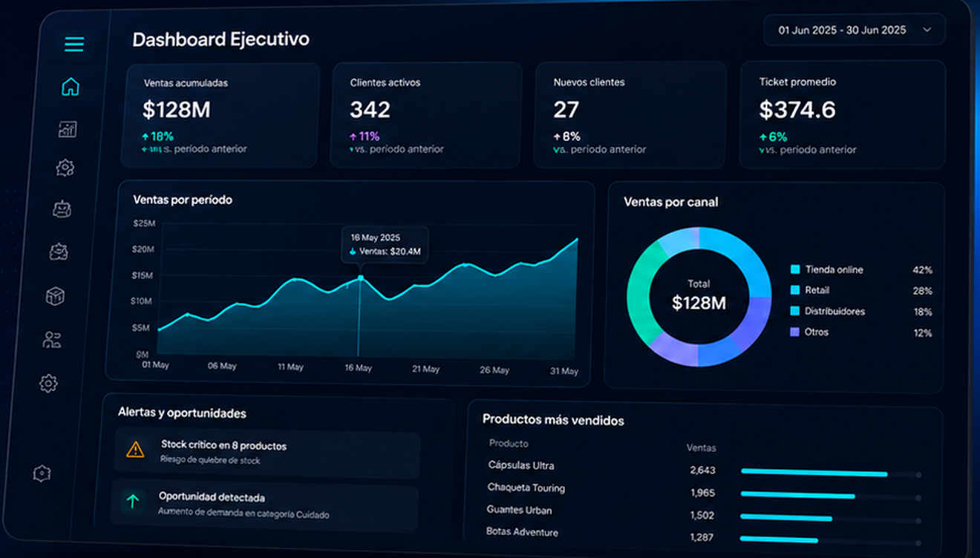Click the Tienda online legend label
The width and height of the screenshot is (980, 558).
coord(834,269)
